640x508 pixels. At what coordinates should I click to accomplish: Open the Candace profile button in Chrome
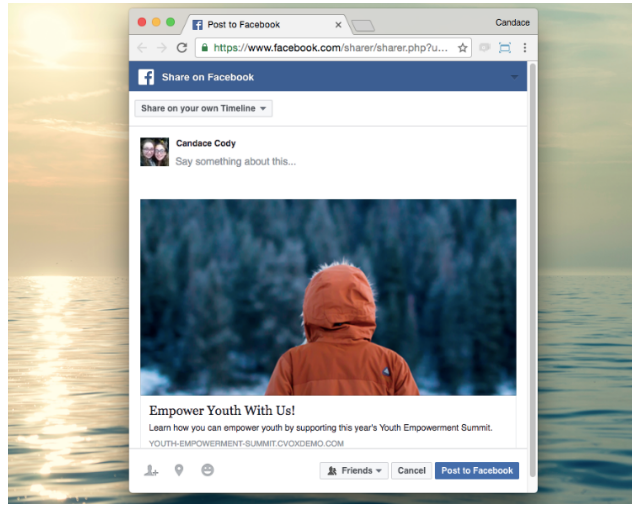tap(512, 22)
